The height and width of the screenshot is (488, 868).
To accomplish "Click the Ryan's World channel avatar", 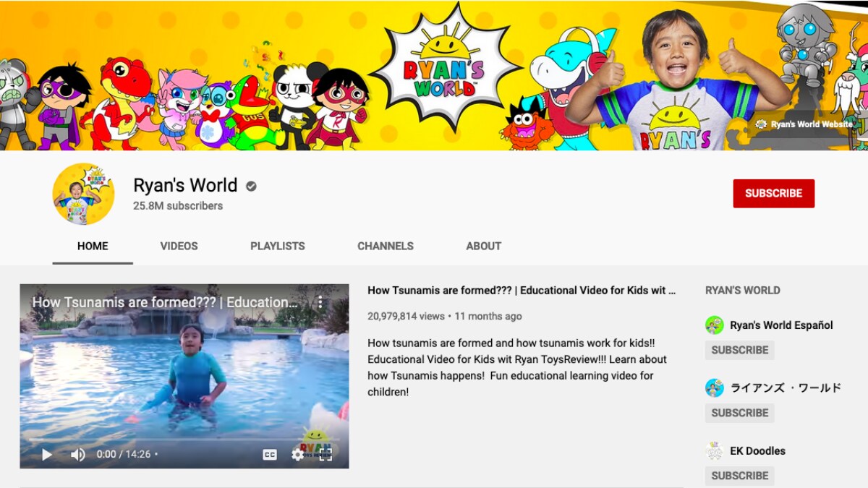I will pyautogui.click(x=83, y=194).
